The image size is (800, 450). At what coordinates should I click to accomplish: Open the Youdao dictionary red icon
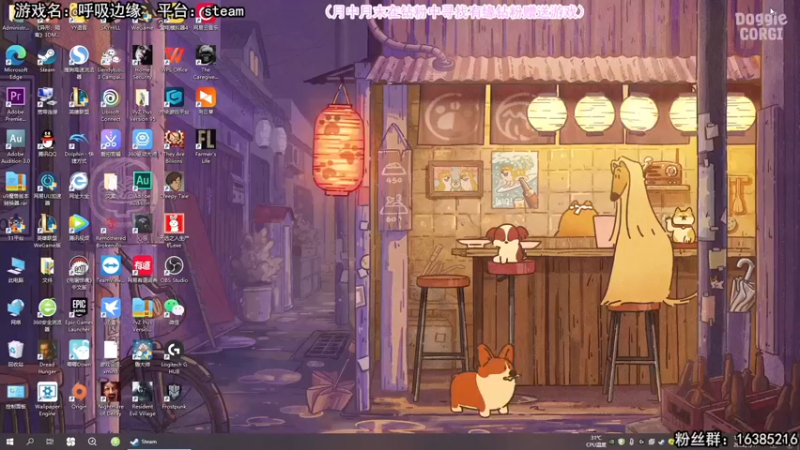pos(142,269)
